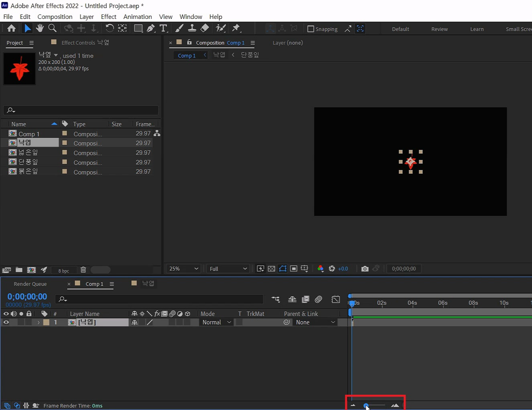
Task: Take a snapshot with camera icon
Action: click(x=365, y=269)
